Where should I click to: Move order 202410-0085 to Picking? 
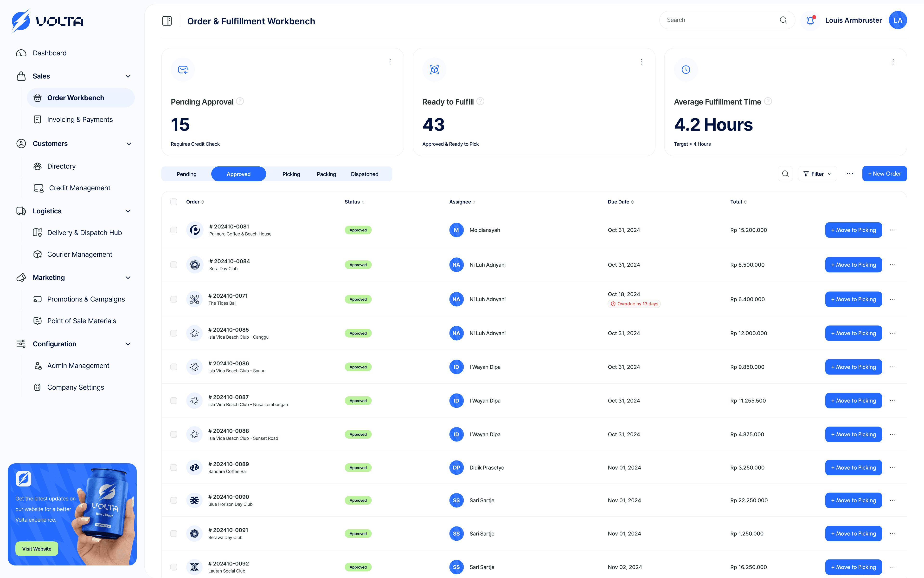point(853,333)
